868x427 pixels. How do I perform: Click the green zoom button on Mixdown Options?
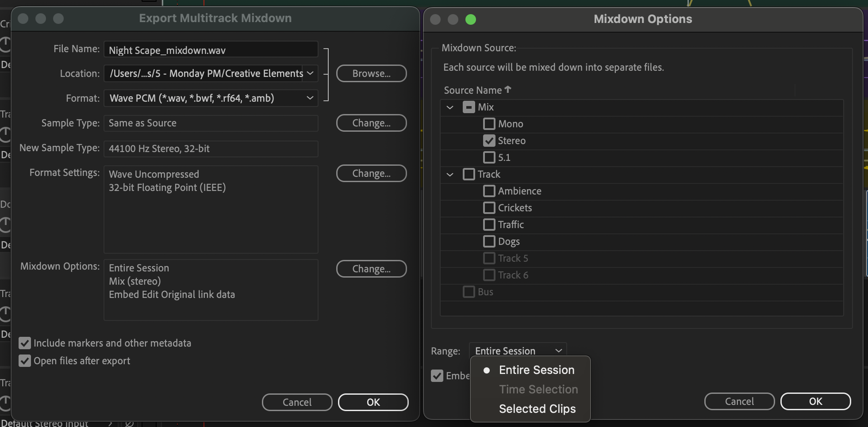[x=471, y=19]
